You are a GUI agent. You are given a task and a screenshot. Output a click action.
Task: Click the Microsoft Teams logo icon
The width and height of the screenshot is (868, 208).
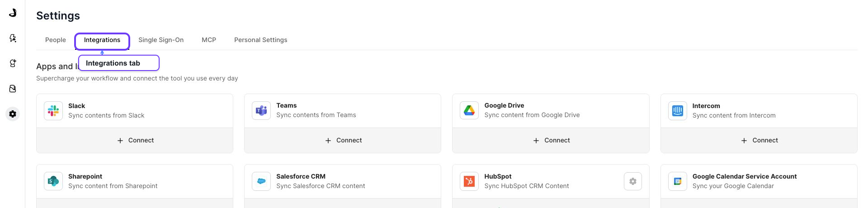[261, 111]
